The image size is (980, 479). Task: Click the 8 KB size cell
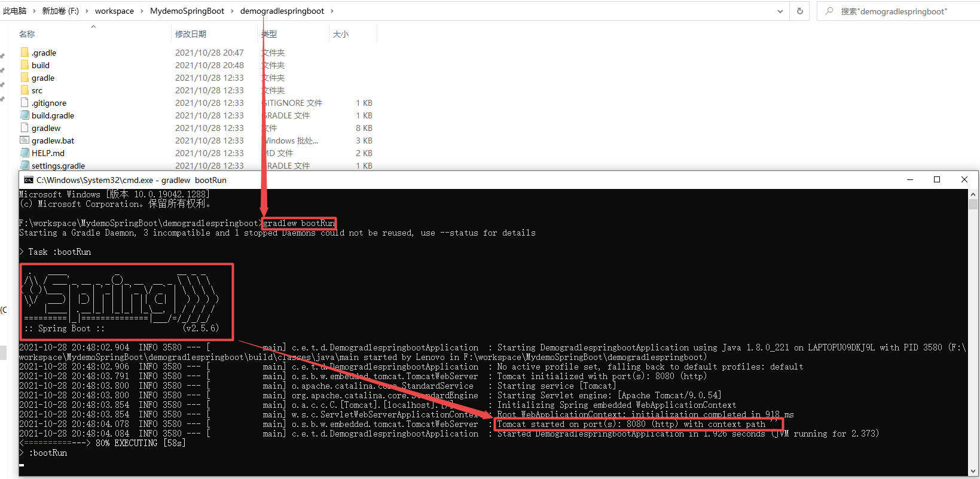(364, 128)
